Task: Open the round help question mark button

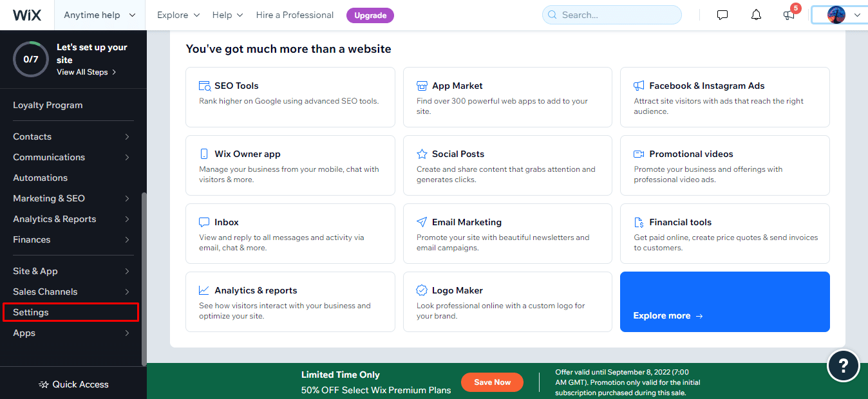Action: point(843,366)
